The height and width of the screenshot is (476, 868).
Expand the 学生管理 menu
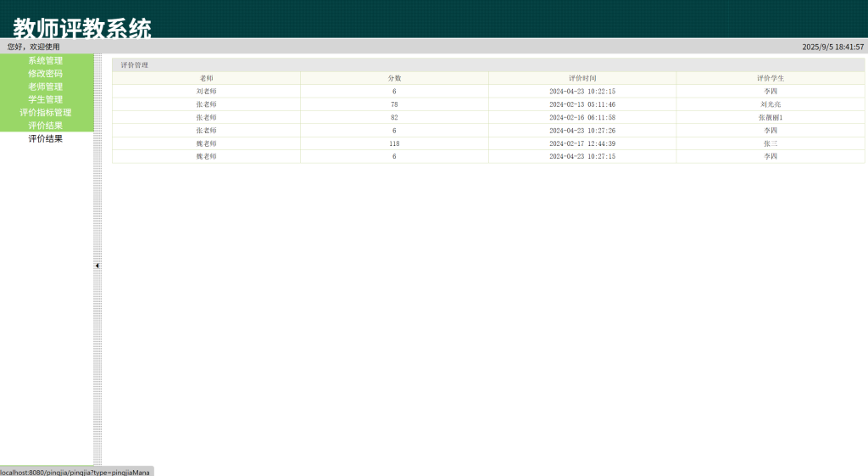[46, 99]
